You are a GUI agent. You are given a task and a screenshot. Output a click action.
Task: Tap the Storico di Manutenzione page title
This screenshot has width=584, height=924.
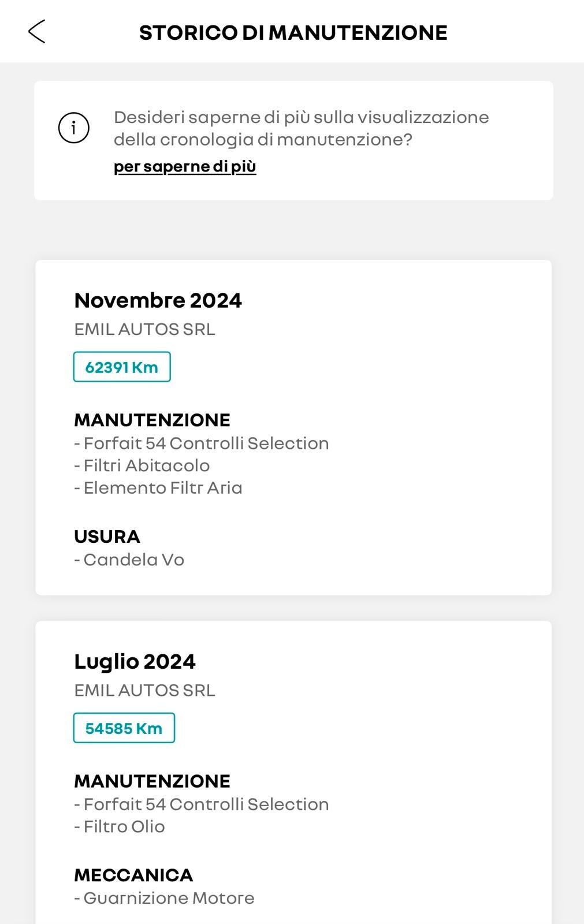(293, 32)
